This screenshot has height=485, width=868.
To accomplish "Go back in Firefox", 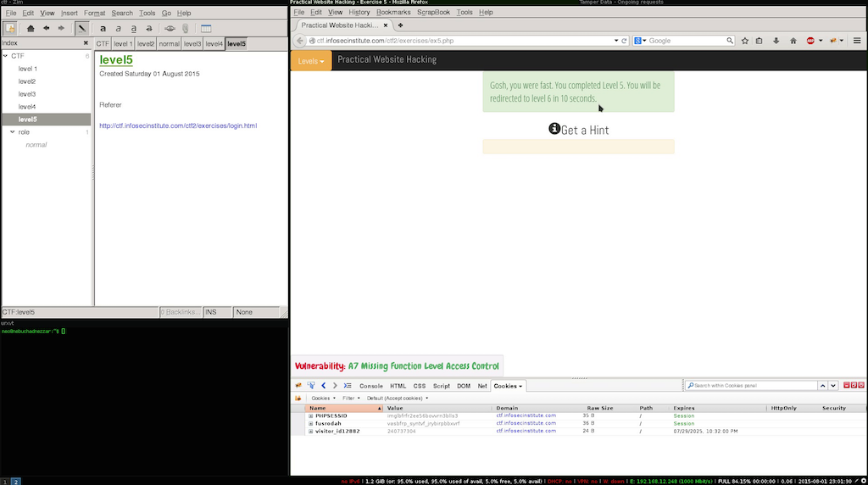I will click(299, 41).
